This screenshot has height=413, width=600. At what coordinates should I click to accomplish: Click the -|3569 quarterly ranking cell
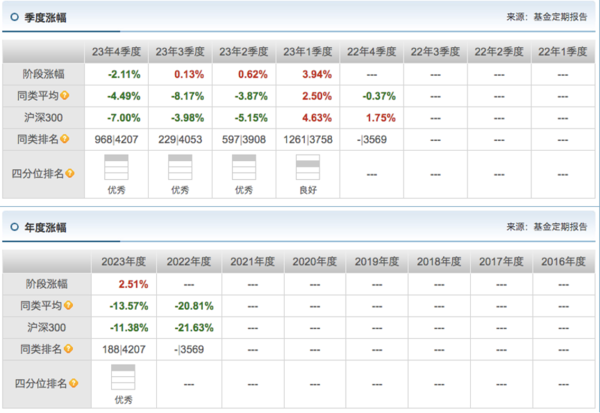(x=372, y=139)
